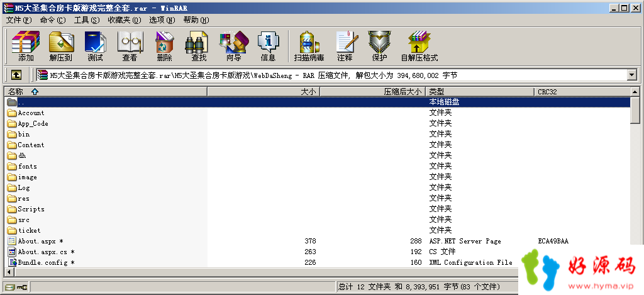Open the File (文件) menu
644x295 pixels.
tap(18, 19)
